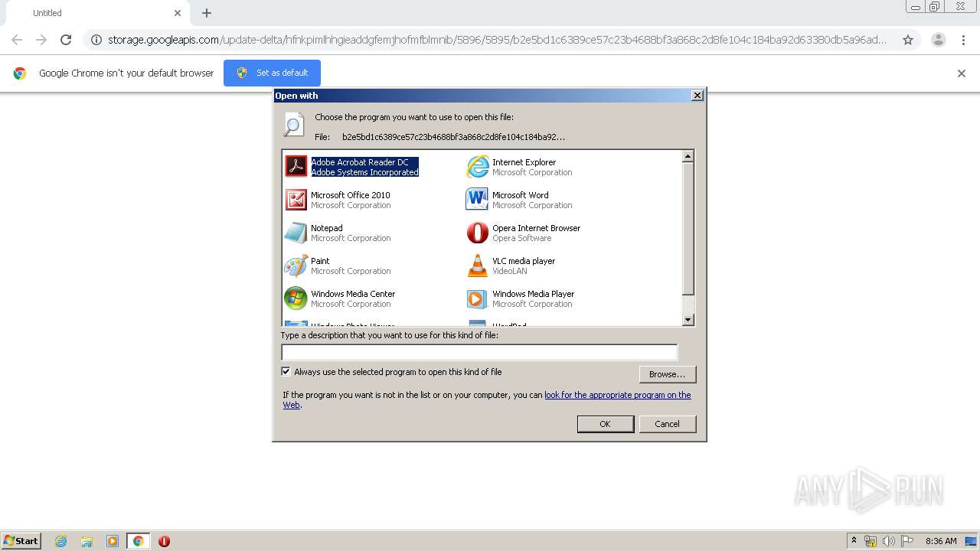Click the Opera Software publisher text
The width and height of the screenshot is (980, 551).
(x=521, y=238)
